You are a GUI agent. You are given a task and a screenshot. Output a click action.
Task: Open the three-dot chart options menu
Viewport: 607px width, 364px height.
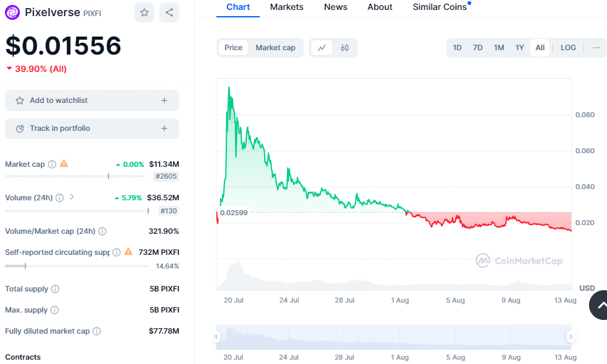[x=596, y=48]
